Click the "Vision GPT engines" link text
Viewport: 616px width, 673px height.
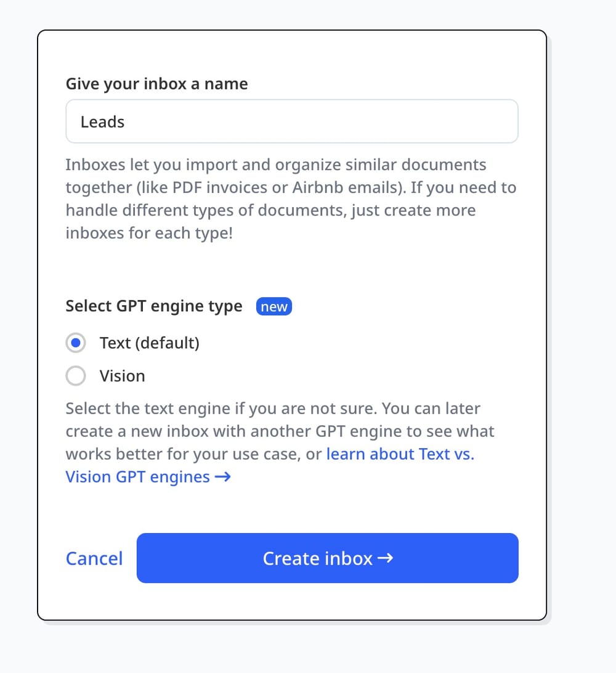pos(137,477)
